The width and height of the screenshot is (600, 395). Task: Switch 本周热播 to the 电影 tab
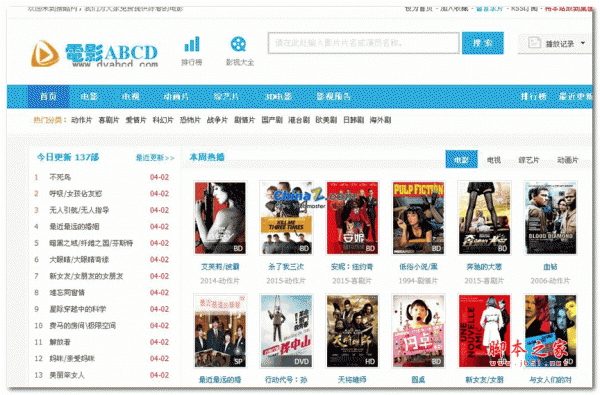pos(461,160)
